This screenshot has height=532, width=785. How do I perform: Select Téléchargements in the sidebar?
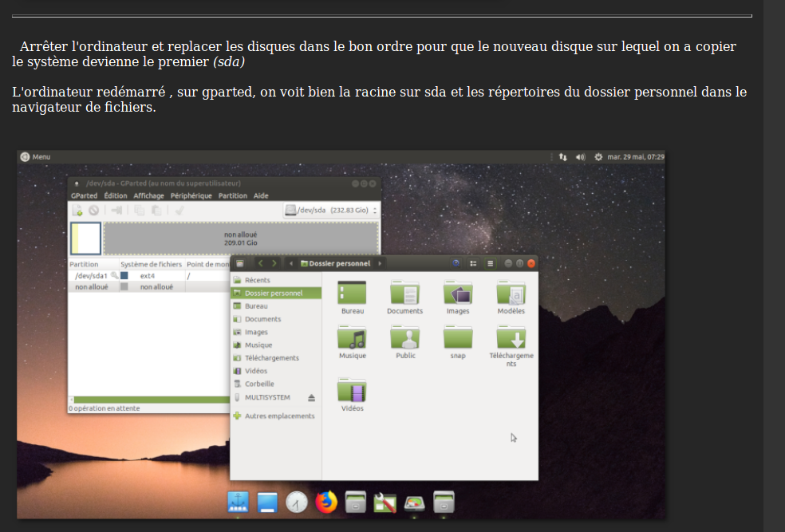(276, 358)
